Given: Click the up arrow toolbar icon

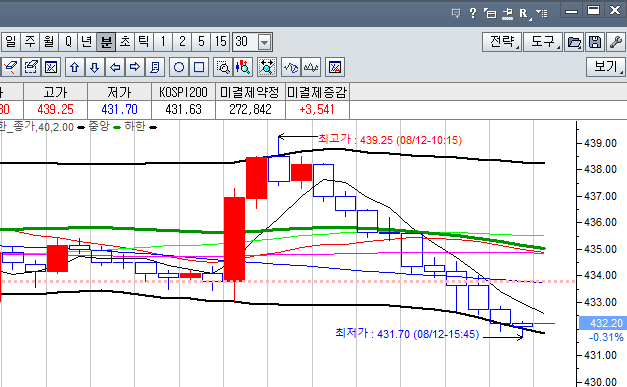Looking at the screenshot, I should (75, 67).
